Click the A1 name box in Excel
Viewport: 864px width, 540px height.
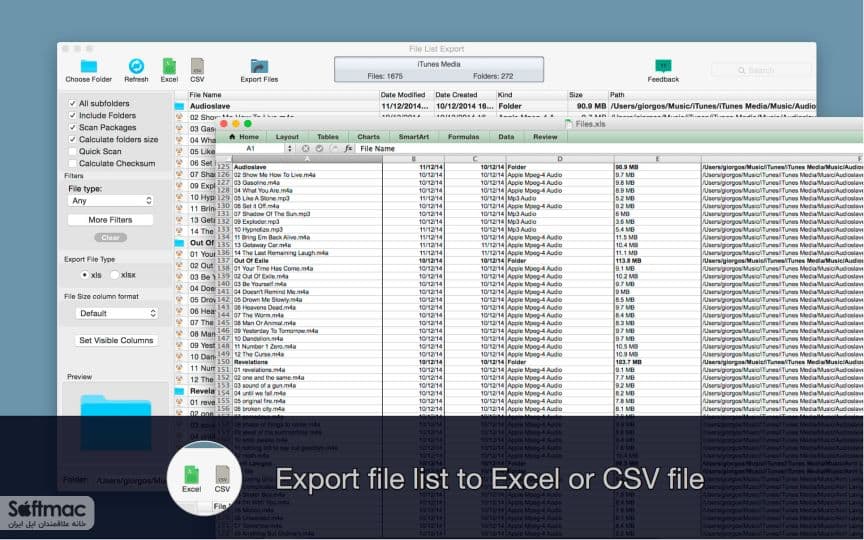(251, 148)
